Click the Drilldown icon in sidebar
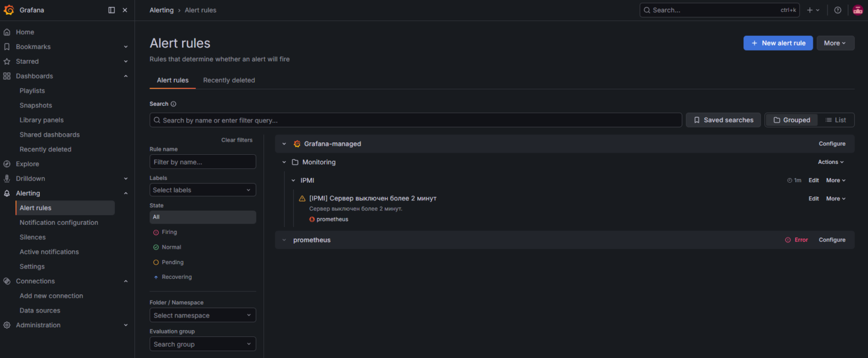 point(7,179)
